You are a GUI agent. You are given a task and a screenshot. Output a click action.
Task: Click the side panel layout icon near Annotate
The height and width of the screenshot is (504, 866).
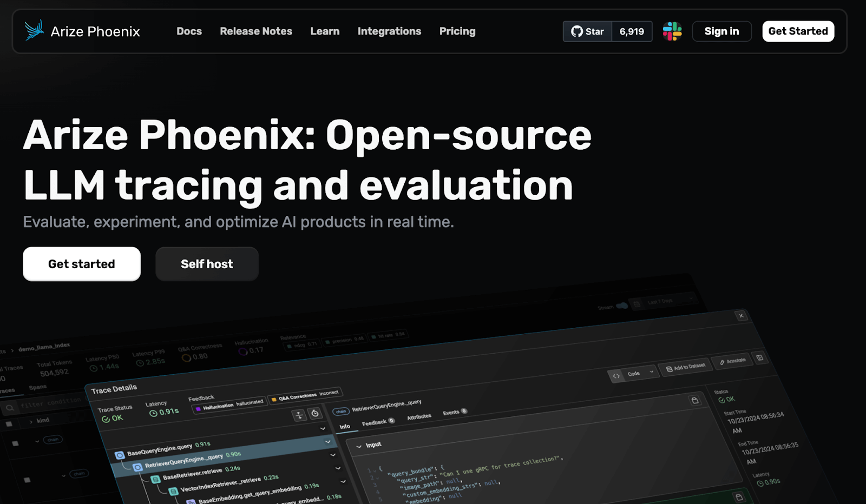click(760, 357)
